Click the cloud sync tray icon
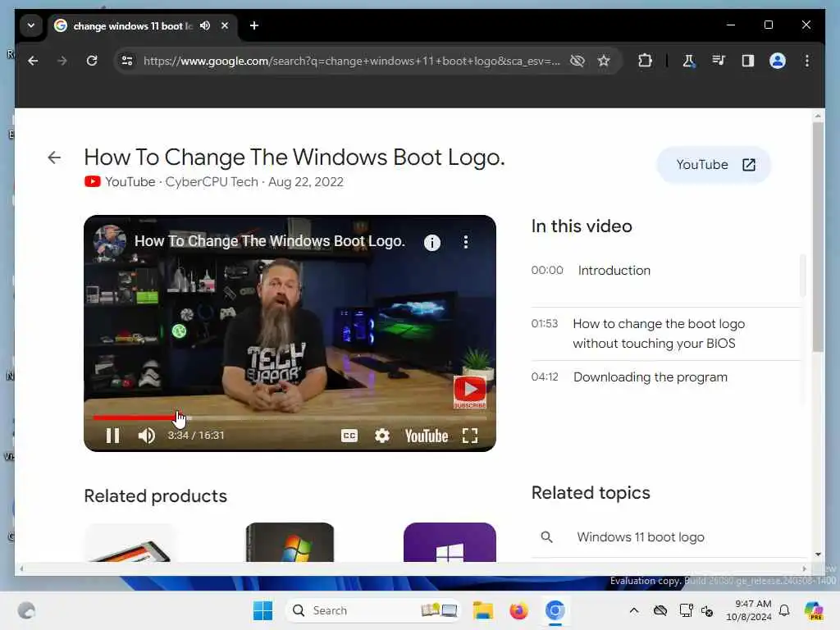Viewport: 840px width, 630px height. click(x=660, y=610)
